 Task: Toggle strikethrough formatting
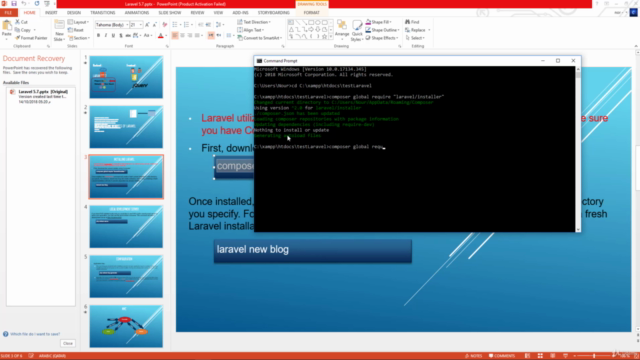click(x=128, y=36)
